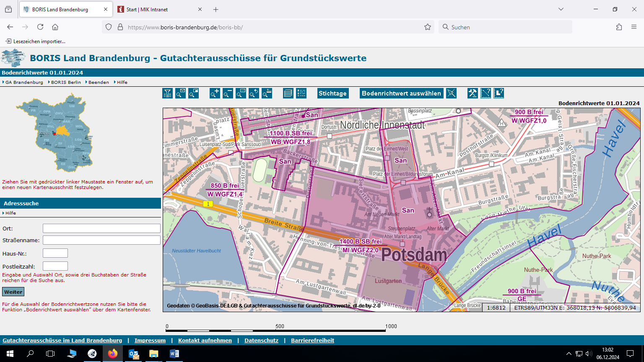Image resolution: width=644 pixels, height=362 pixels.
Task: Show the map legend list icon
Action: click(301, 93)
